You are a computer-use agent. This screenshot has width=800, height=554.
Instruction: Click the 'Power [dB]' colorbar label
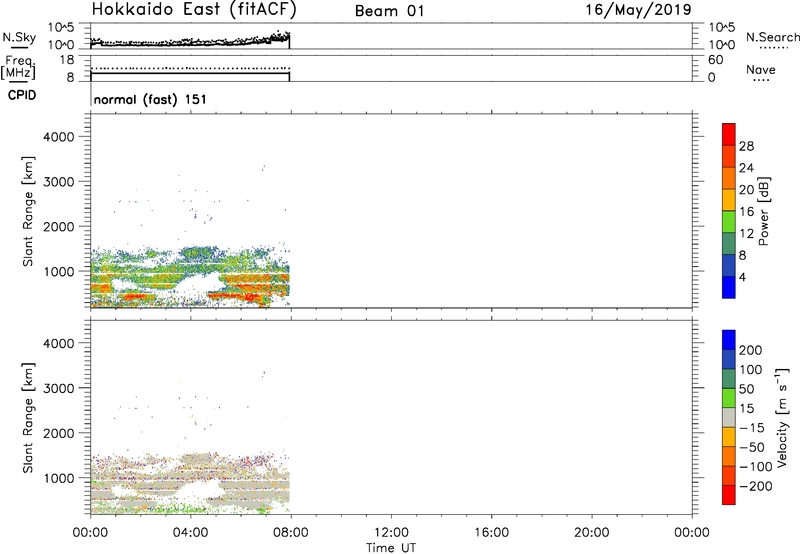[x=763, y=211]
